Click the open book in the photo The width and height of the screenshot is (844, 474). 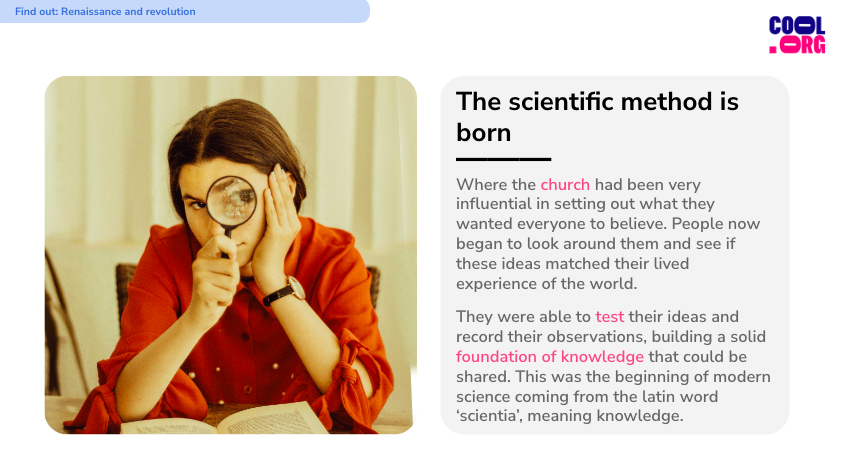[226, 420]
